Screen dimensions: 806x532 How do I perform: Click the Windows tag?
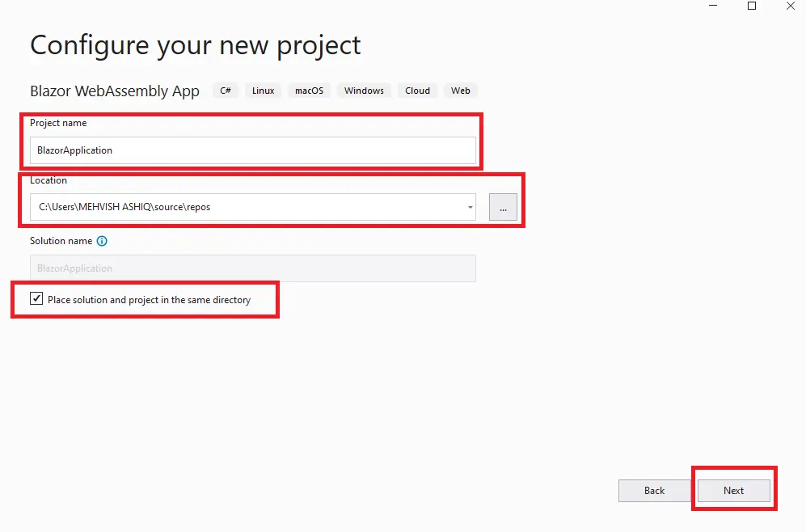pyautogui.click(x=364, y=91)
